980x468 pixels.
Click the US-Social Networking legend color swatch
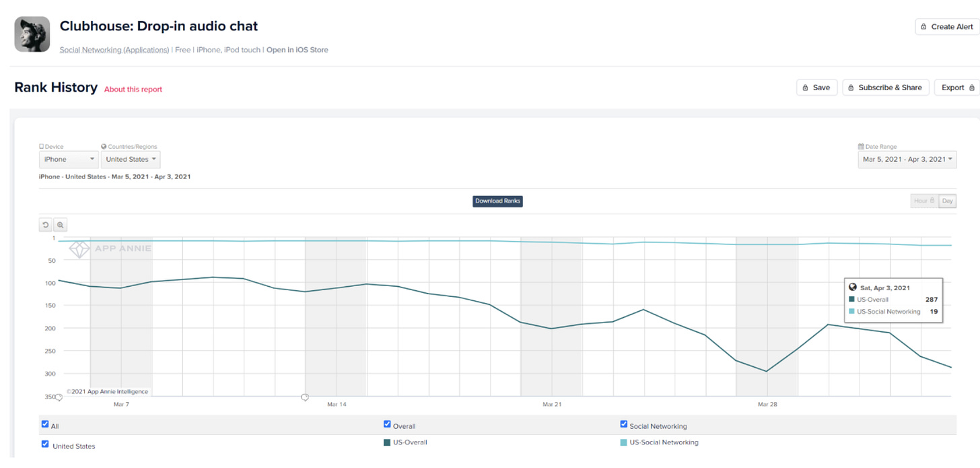point(623,443)
